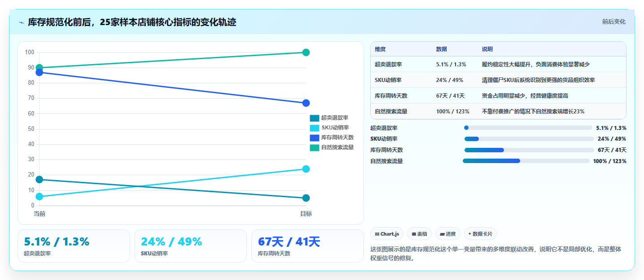Click cyan SKU动销率 point at 目标
This screenshot has height=280, width=644.
tap(306, 169)
